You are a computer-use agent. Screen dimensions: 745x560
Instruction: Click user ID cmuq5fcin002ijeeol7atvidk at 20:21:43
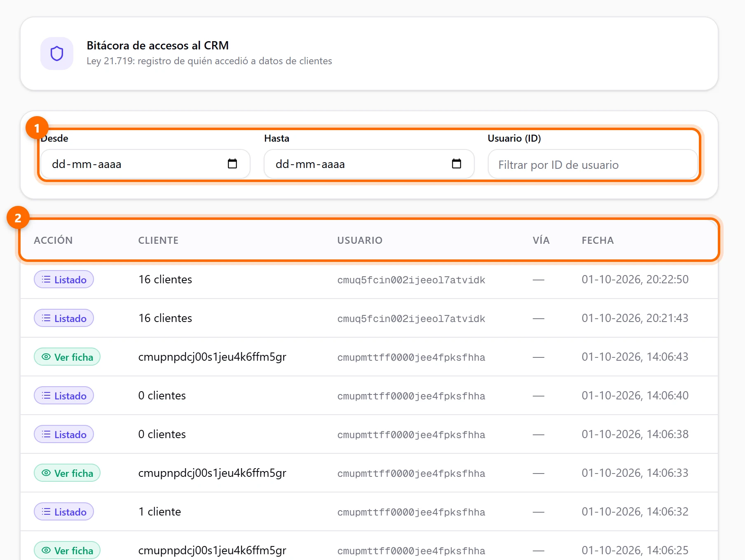tap(411, 319)
